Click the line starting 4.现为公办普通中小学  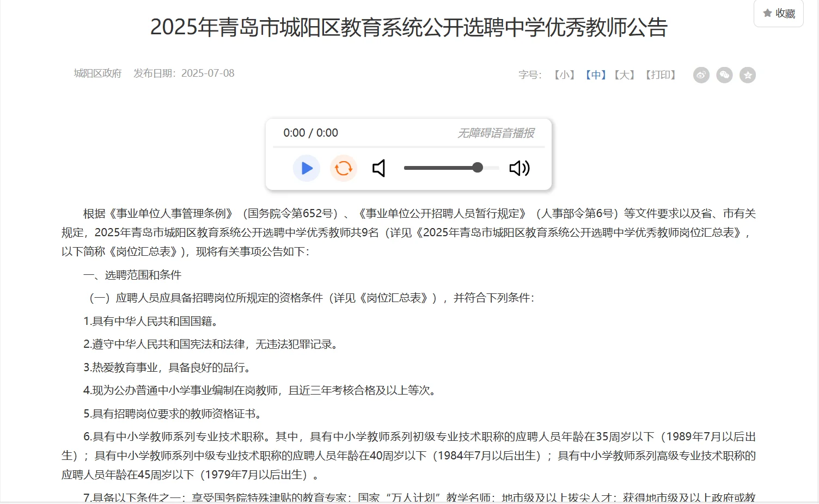261,390
